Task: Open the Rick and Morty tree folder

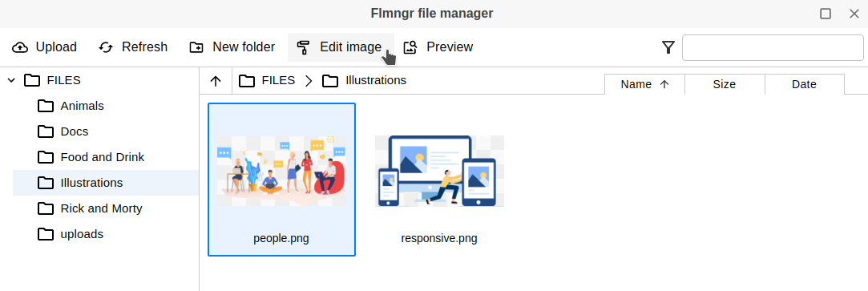Action: pyautogui.click(x=101, y=208)
